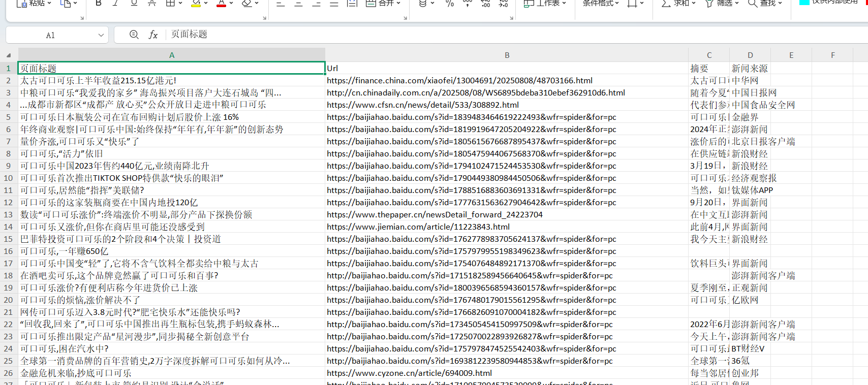
Task: Select the 中国食品安全网 source cell
Action: pyautogui.click(x=750, y=105)
